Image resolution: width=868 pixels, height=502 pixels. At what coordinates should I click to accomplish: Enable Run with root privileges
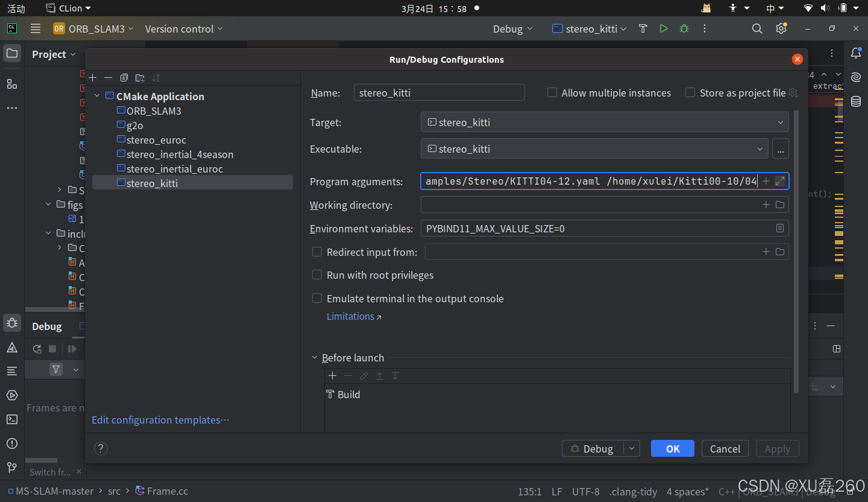pyautogui.click(x=317, y=275)
